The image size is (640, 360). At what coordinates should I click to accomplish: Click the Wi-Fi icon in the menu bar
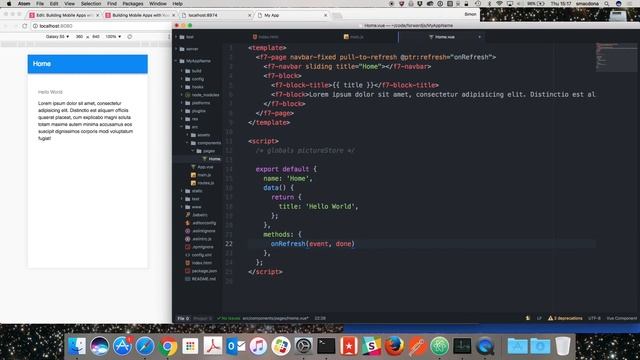click(499, 4)
